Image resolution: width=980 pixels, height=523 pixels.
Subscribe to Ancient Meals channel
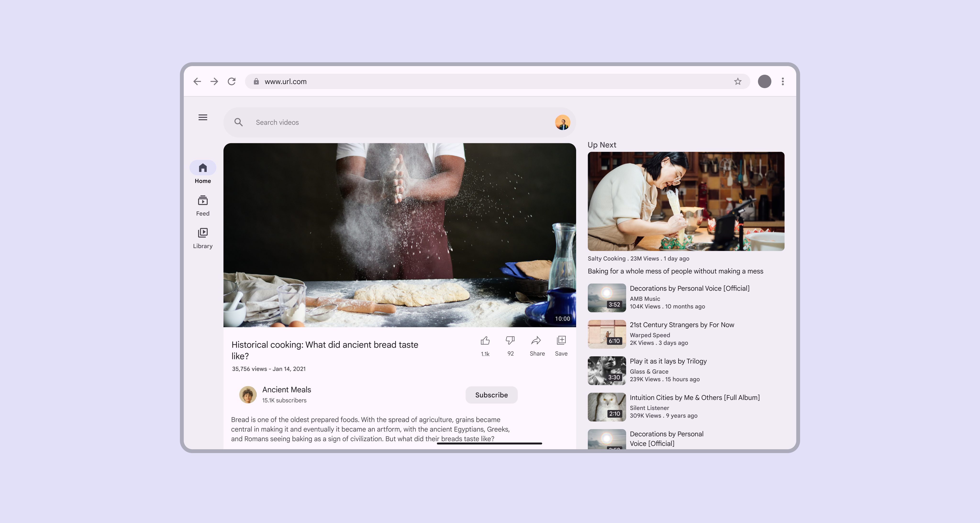coord(491,395)
